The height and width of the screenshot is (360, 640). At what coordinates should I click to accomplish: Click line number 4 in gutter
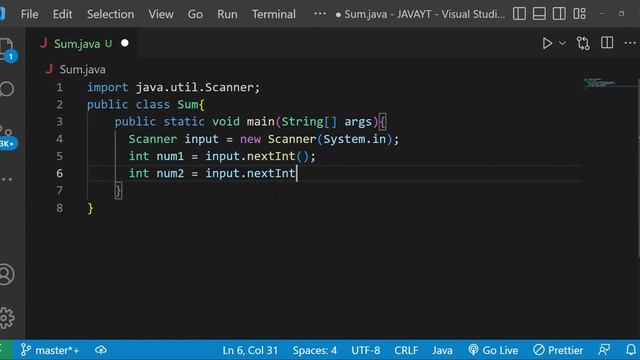(x=60, y=139)
